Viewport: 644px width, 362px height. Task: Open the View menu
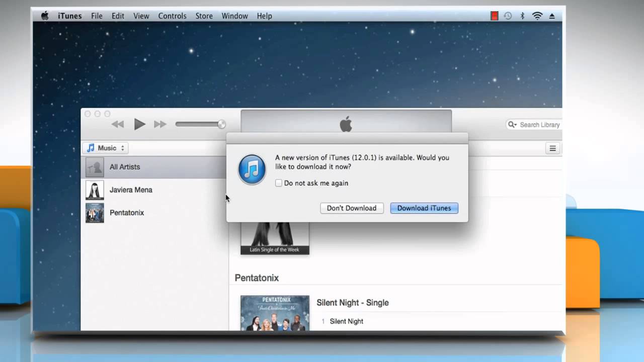pos(141,16)
